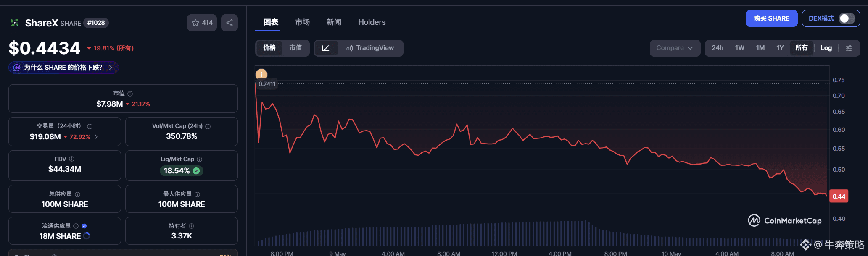Click circulating supply blue verified badge
The image size is (868, 256).
point(84,226)
